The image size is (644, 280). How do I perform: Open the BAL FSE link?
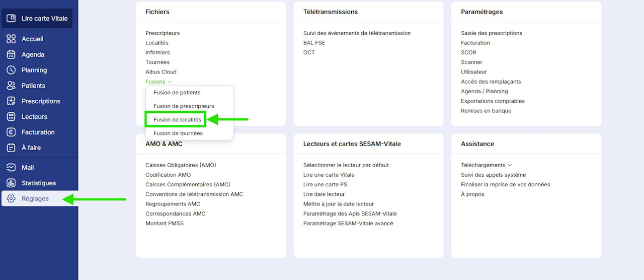pyautogui.click(x=314, y=43)
